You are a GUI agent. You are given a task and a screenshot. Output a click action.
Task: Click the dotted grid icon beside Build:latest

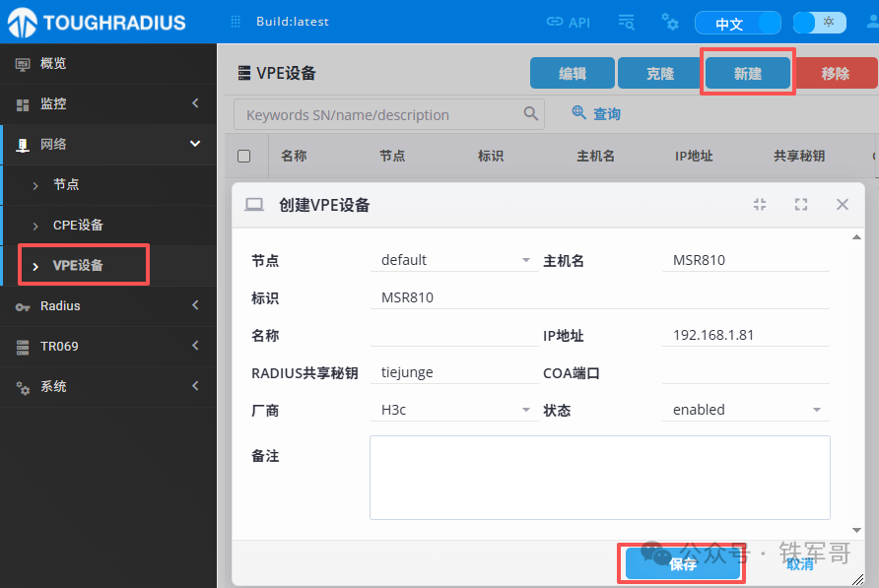pyautogui.click(x=236, y=22)
